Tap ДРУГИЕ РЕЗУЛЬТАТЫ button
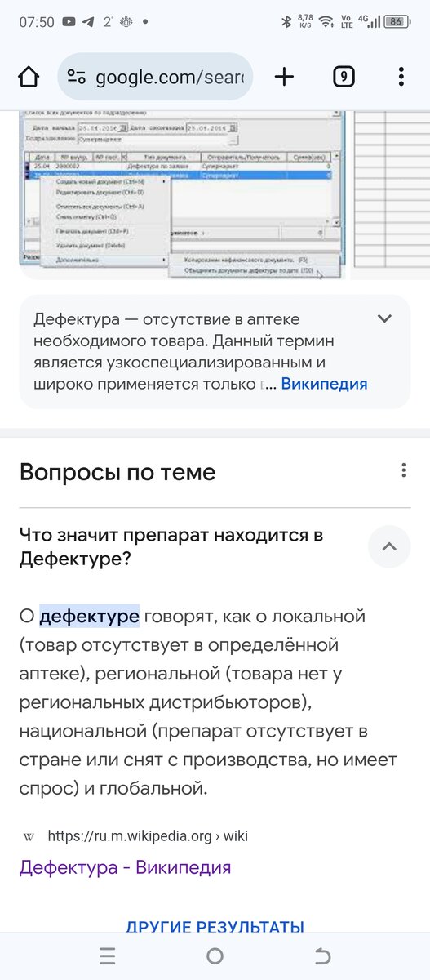The image size is (430, 980). pos(215,927)
